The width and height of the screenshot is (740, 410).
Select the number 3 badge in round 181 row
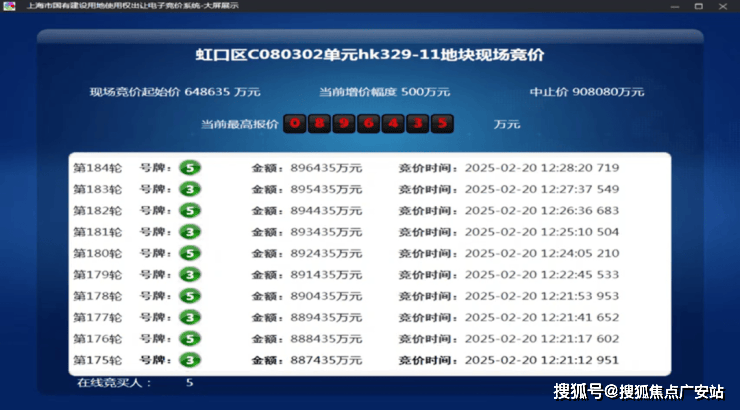190,232
